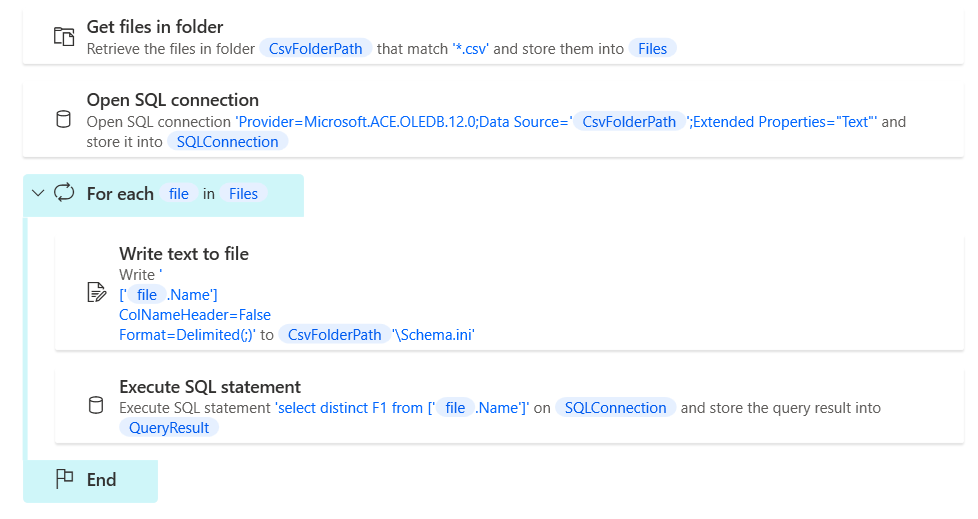Click CsvFolderPath variable in Write text action

pos(335,335)
